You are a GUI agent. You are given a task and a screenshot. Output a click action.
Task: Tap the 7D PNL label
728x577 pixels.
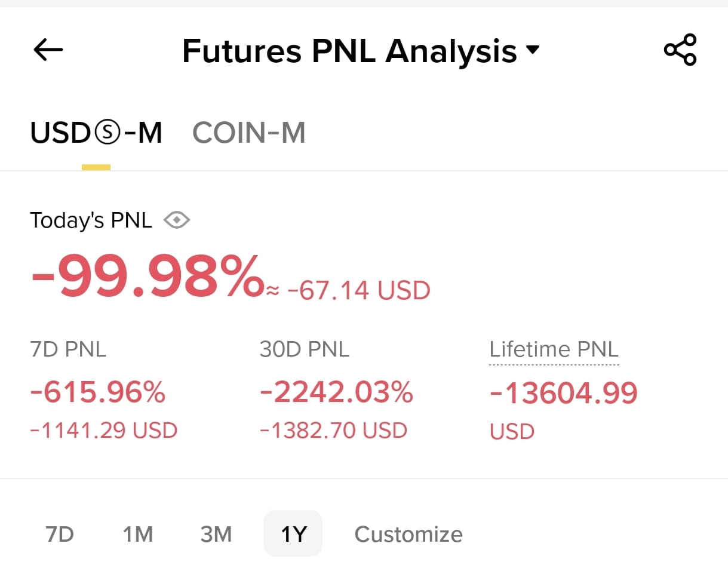(68, 349)
